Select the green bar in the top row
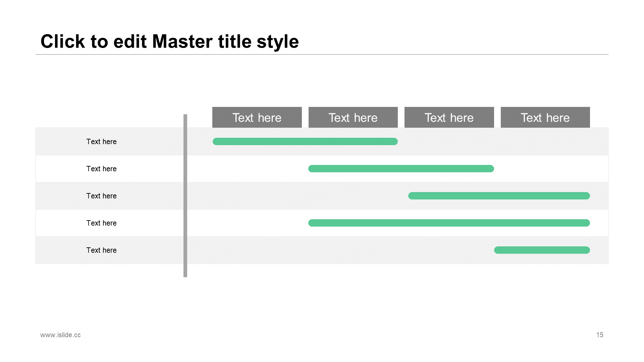The width and height of the screenshot is (644, 362). pos(305,141)
